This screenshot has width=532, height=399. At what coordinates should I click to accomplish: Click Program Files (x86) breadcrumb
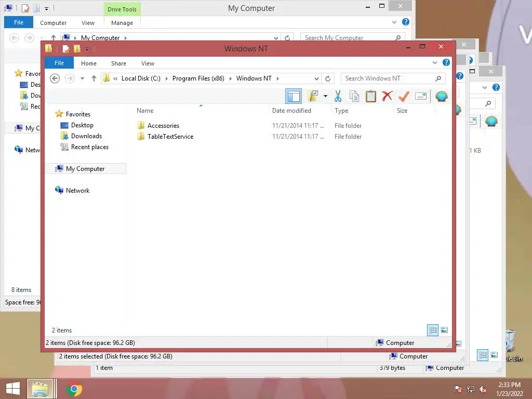(x=198, y=78)
